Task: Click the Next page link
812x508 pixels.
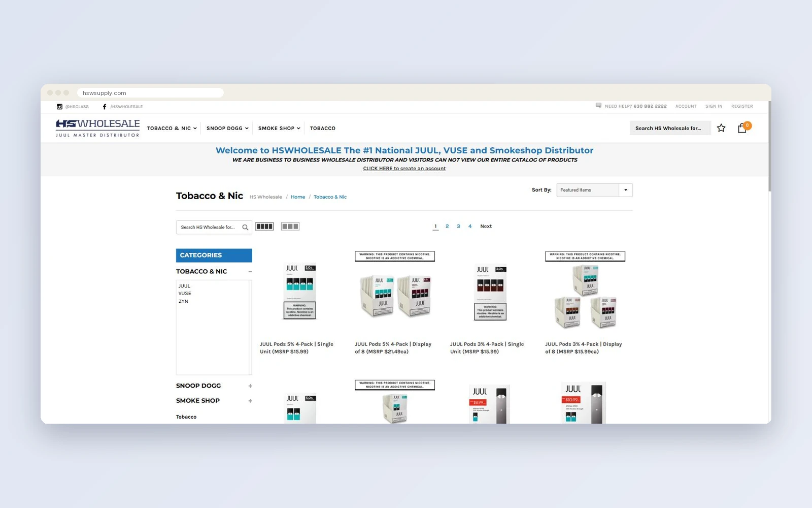Action: point(486,227)
